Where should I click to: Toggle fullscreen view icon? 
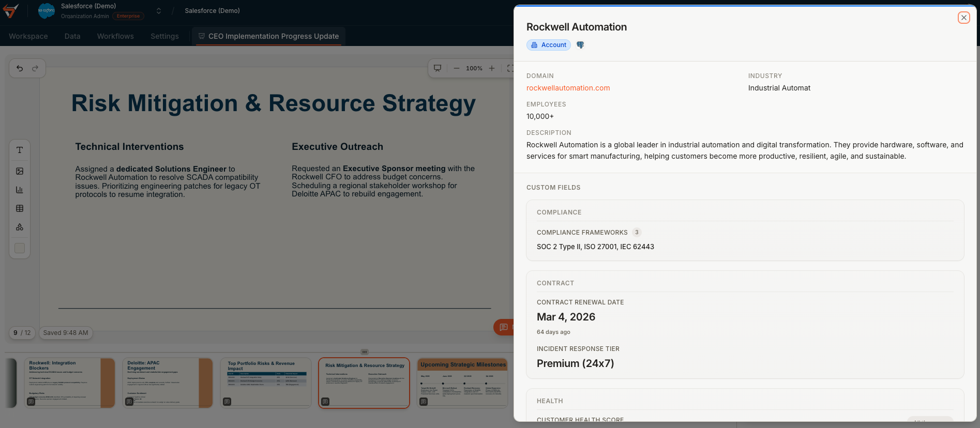pos(510,68)
